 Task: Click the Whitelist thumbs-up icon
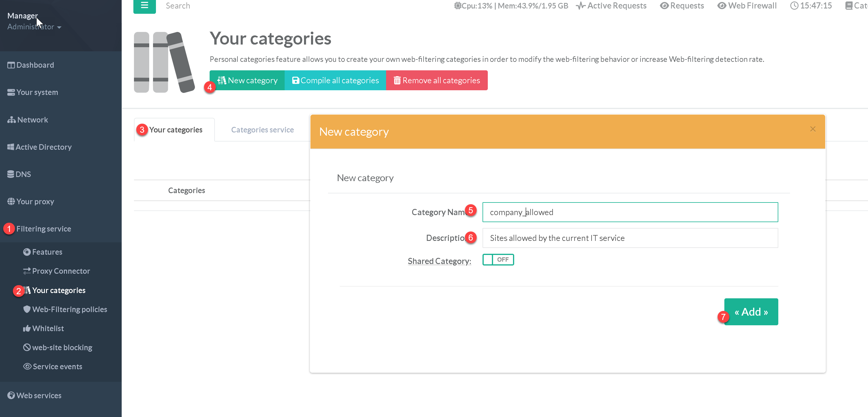point(27,329)
